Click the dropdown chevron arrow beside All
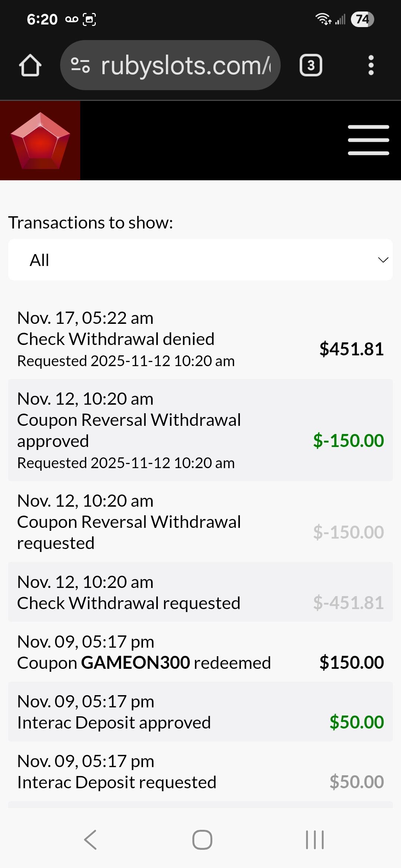Viewport: 401px width, 868px height. tap(383, 260)
